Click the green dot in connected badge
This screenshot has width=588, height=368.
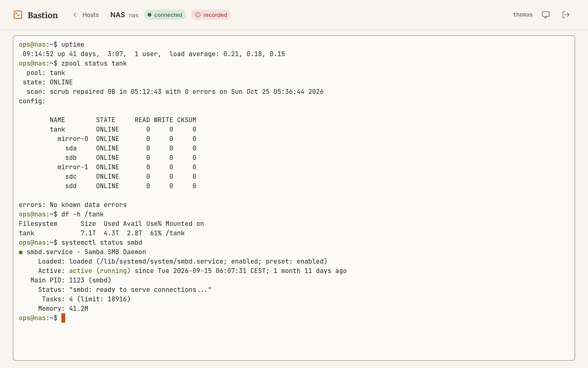pos(150,15)
